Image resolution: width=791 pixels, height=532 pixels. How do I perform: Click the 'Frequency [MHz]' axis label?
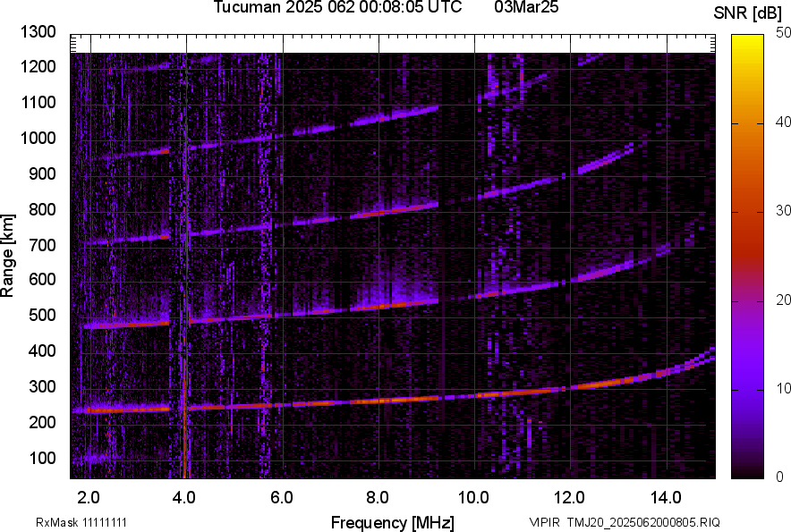tap(392, 522)
